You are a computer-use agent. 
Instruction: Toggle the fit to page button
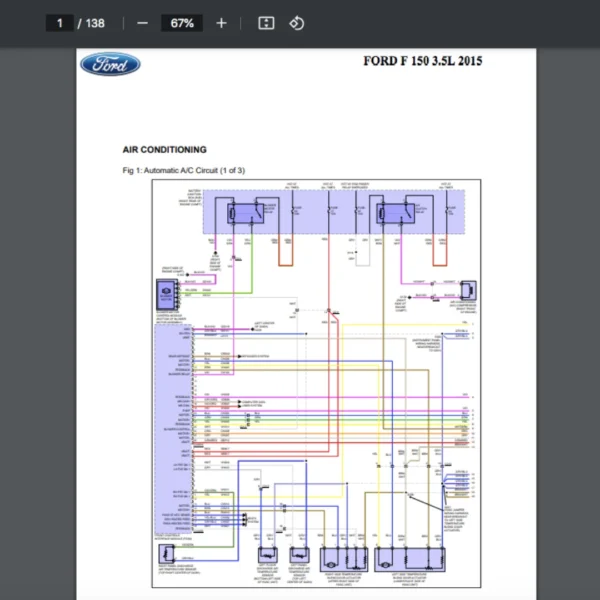pyautogui.click(x=266, y=23)
